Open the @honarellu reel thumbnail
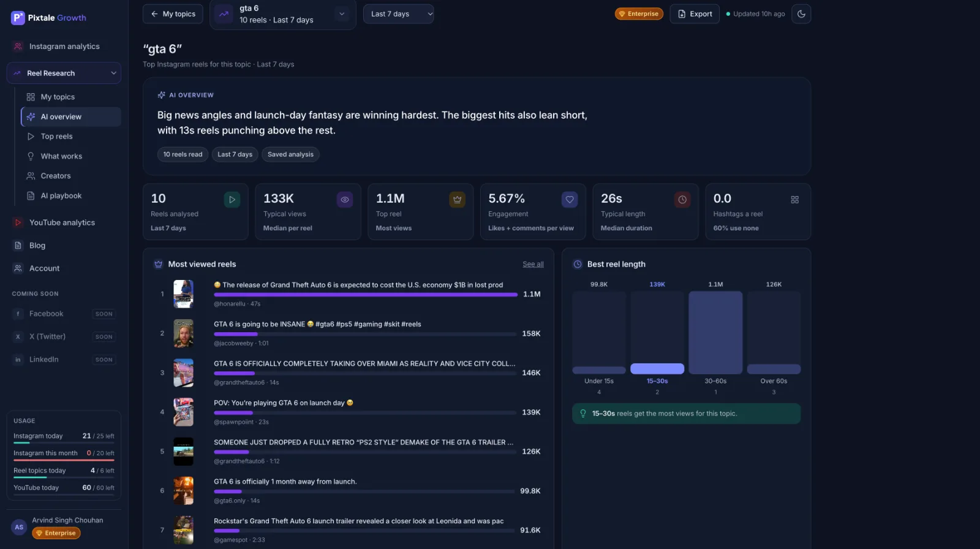 point(183,294)
